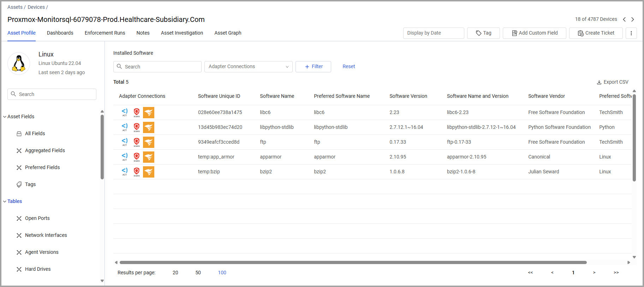
Task: Click the vertical scrollbar of software table
Action: [x=634, y=138]
